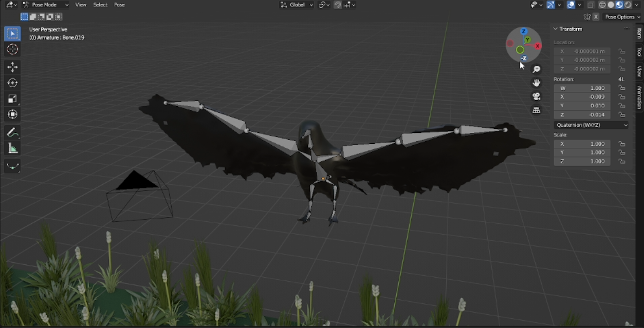Open snapping options dropdown

click(x=349, y=5)
